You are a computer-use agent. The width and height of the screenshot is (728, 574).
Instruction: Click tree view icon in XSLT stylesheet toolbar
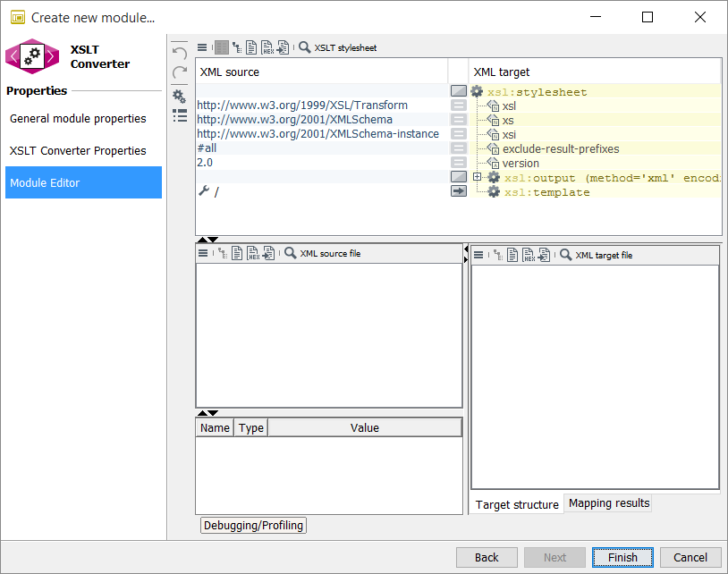tap(237, 47)
